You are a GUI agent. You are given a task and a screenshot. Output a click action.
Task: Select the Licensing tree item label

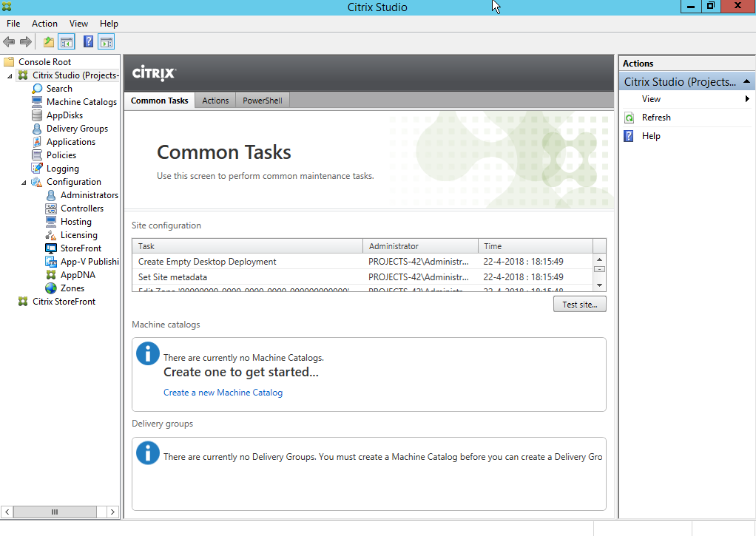click(x=79, y=235)
